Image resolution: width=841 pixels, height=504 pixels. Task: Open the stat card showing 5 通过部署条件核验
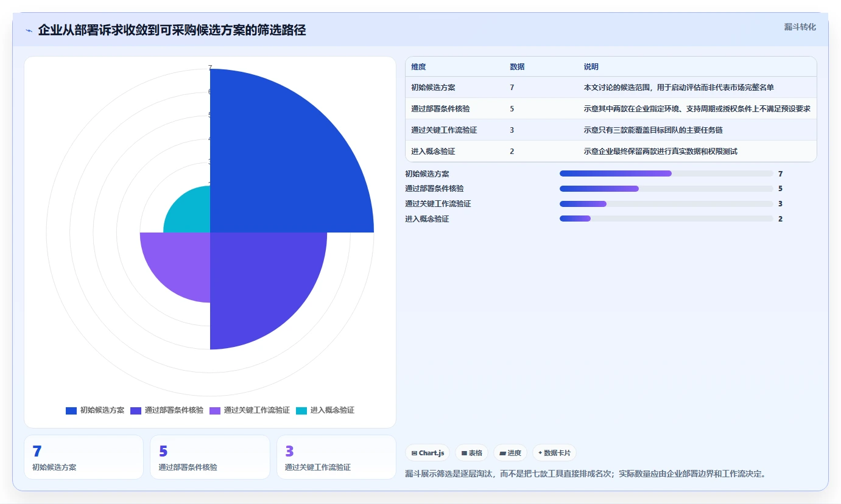tap(210, 457)
